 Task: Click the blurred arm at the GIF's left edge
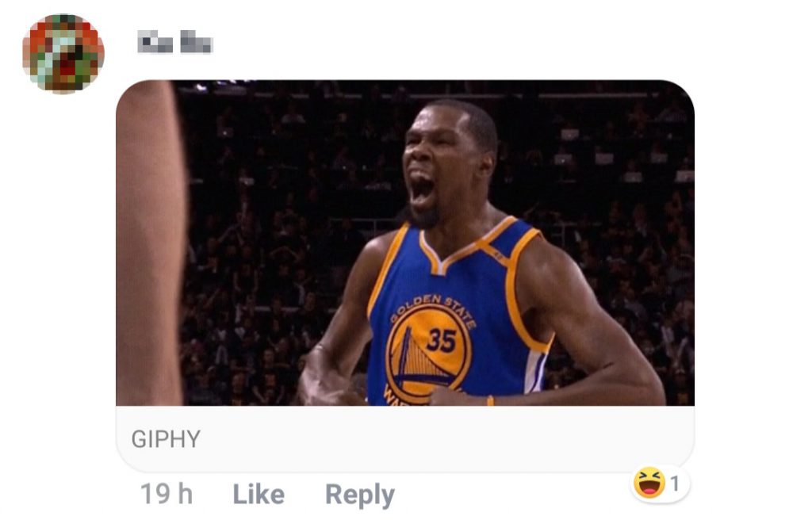[150, 243]
